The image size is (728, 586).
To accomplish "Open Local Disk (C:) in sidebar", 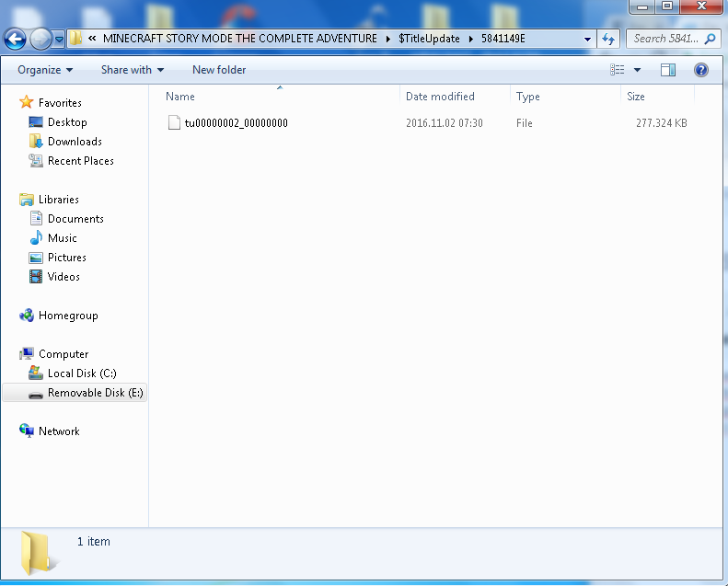I will (82, 373).
